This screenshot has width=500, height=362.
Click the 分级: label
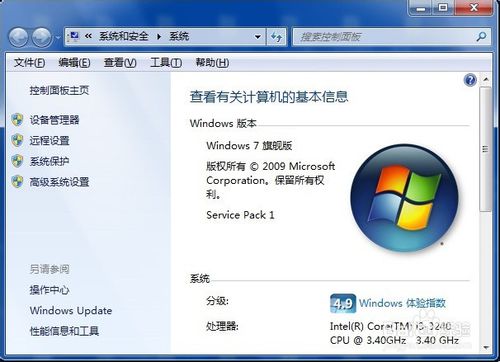[217, 301]
